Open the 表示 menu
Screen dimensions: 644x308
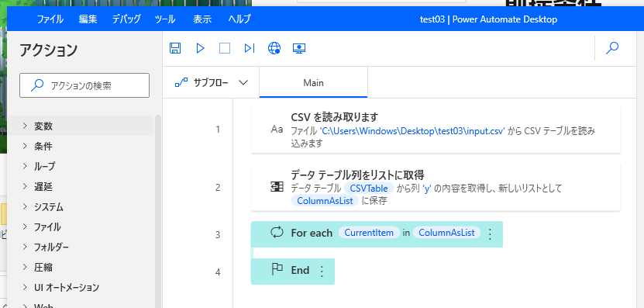pos(202,19)
